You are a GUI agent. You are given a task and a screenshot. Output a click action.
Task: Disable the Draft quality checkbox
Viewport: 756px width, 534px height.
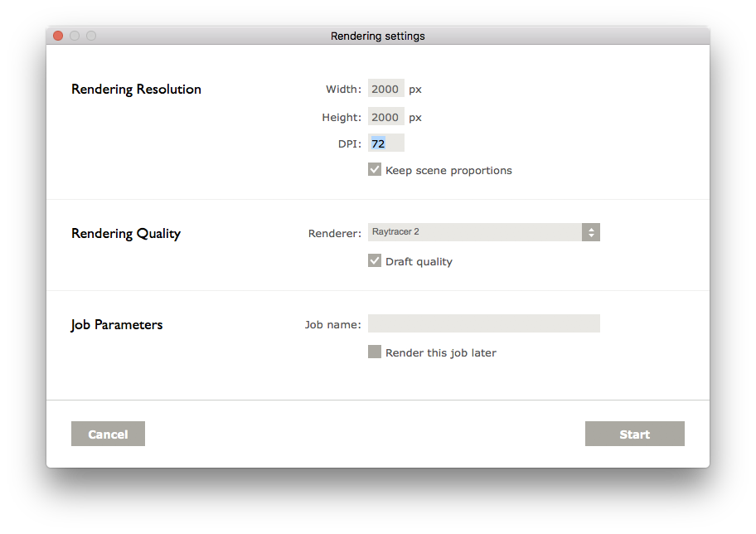(375, 260)
